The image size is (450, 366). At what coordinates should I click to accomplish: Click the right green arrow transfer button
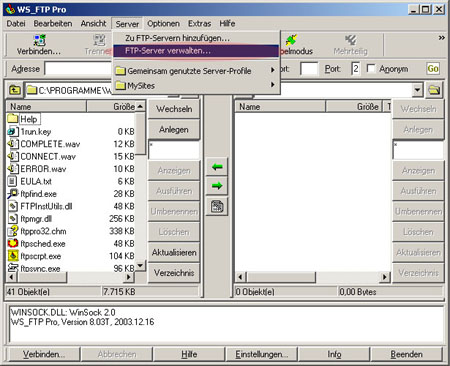coord(217,186)
